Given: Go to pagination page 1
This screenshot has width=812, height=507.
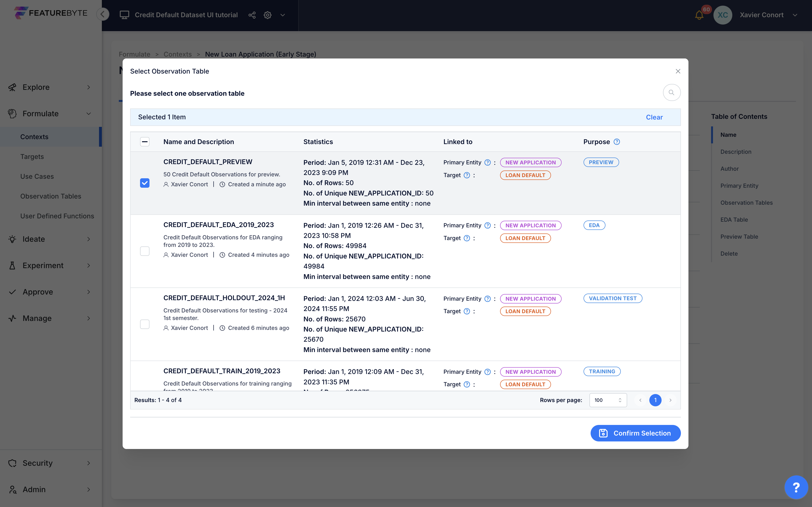Looking at the screenshot, I should [x=655, y=400].
